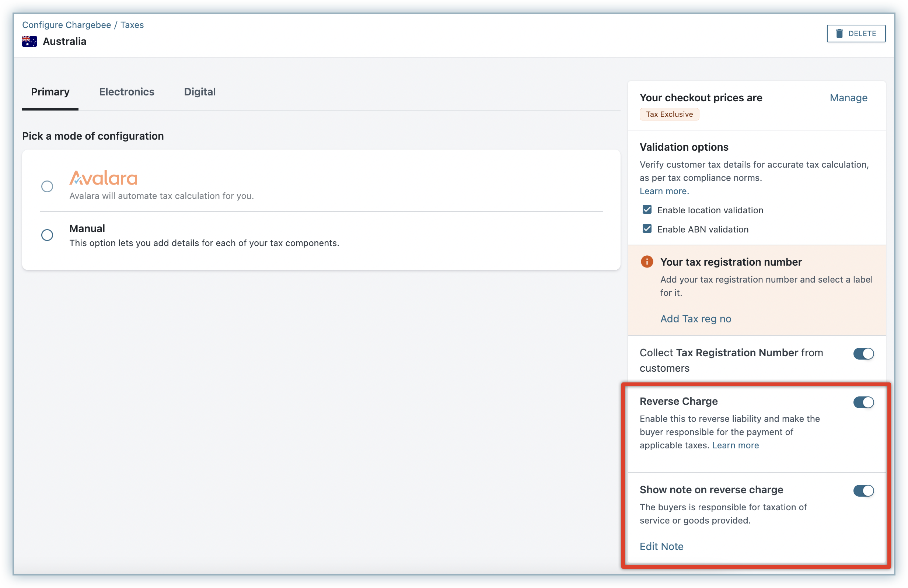Click the Tax Exclusive badge
The width and height of the screenshot is (908, 588).
click(669, 115)
